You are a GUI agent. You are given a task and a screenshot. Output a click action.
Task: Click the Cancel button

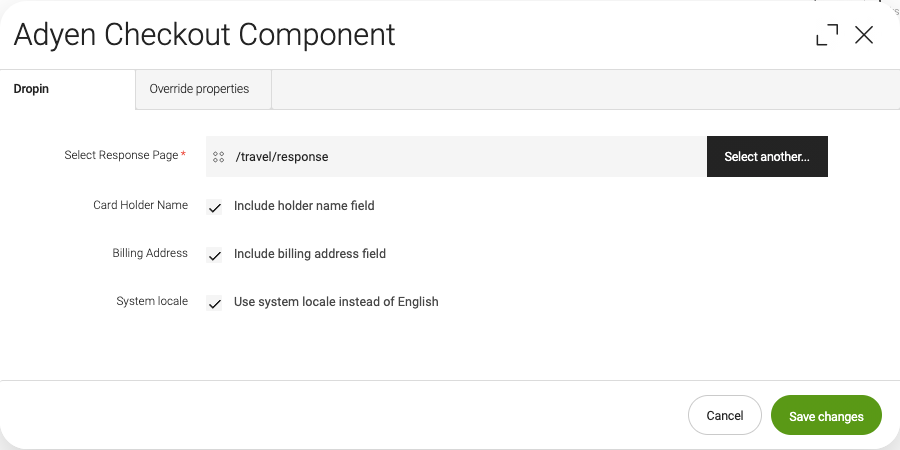(x=725, y=416)
